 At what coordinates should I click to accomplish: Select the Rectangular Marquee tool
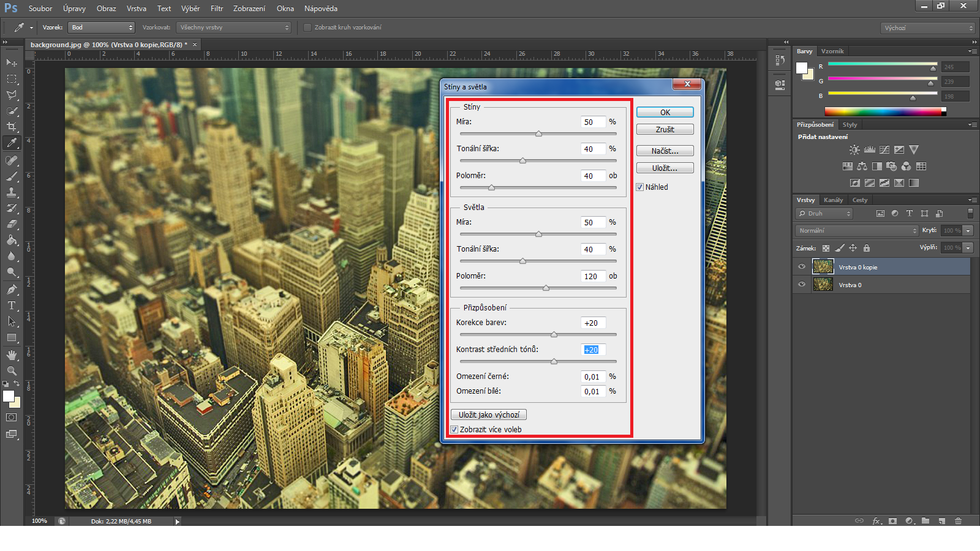click(x=12, y=79)
